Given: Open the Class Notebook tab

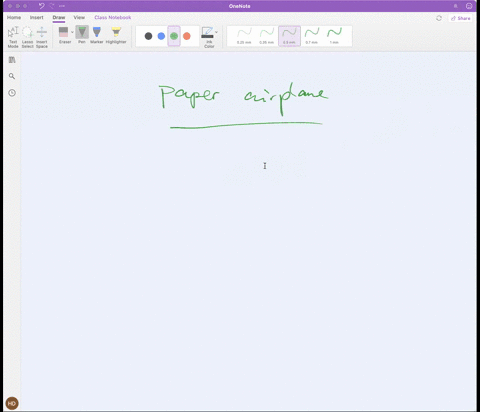Looking at the screenshot, I should pos(113,17).
